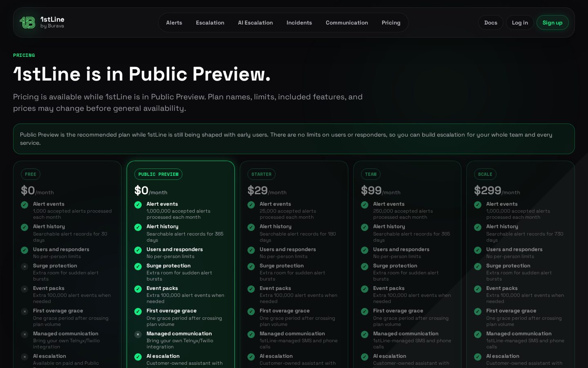Click the Log in button
588x368 pixels.
click(x=520, y=22)
